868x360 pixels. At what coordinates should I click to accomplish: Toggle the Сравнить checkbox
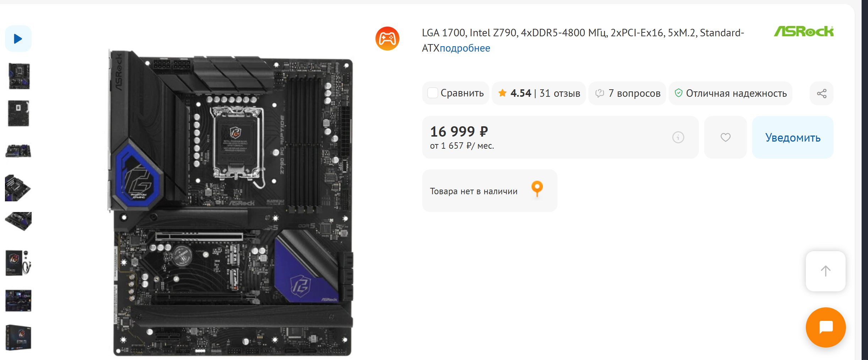point(433,93)
